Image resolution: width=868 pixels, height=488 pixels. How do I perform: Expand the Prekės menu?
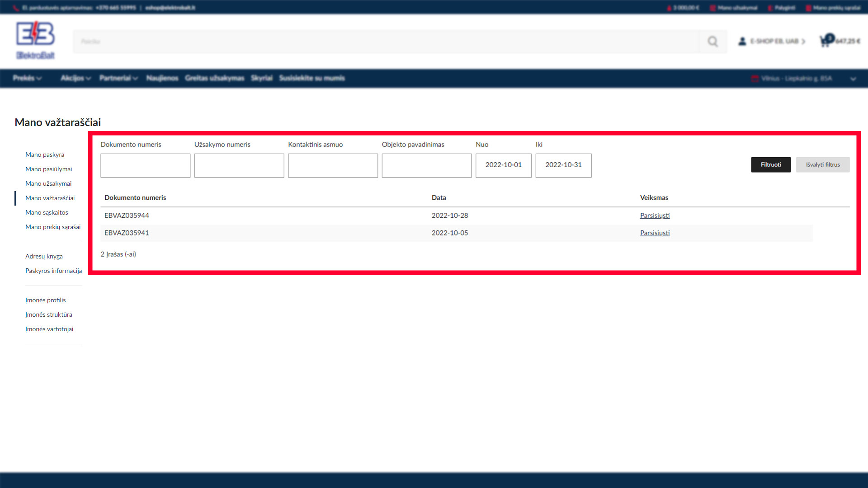click(x=27, y=78)
